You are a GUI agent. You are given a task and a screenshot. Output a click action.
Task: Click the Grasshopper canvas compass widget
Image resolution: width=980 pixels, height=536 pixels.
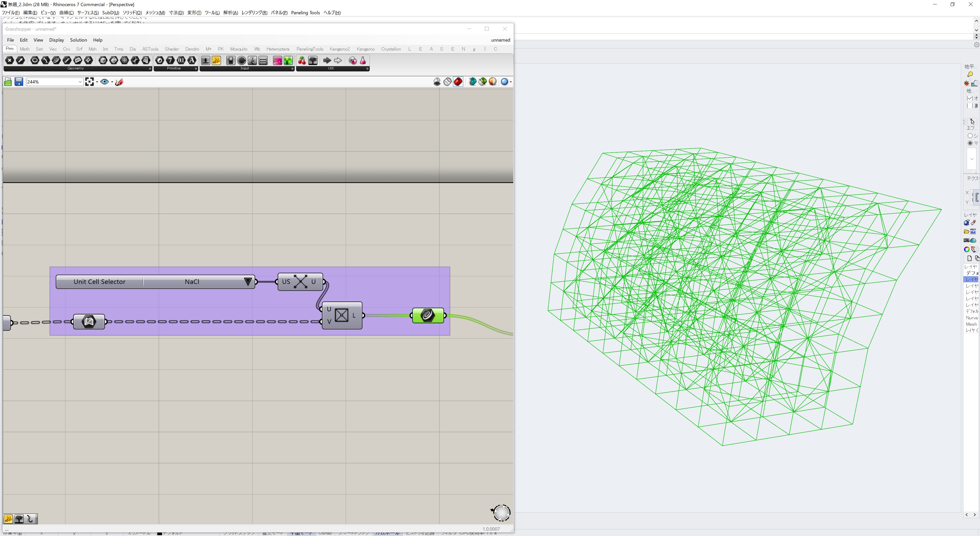click(501, 513)
